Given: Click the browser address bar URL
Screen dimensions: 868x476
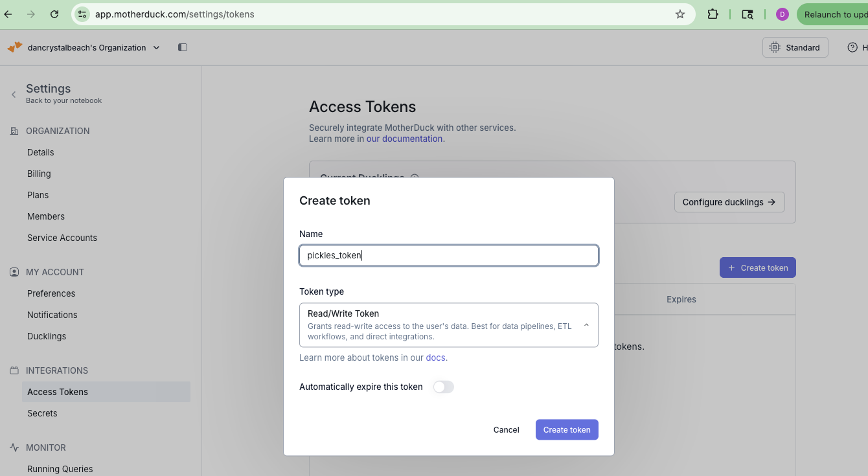Looking at the screenshot, I should click(x=174, y=14).
